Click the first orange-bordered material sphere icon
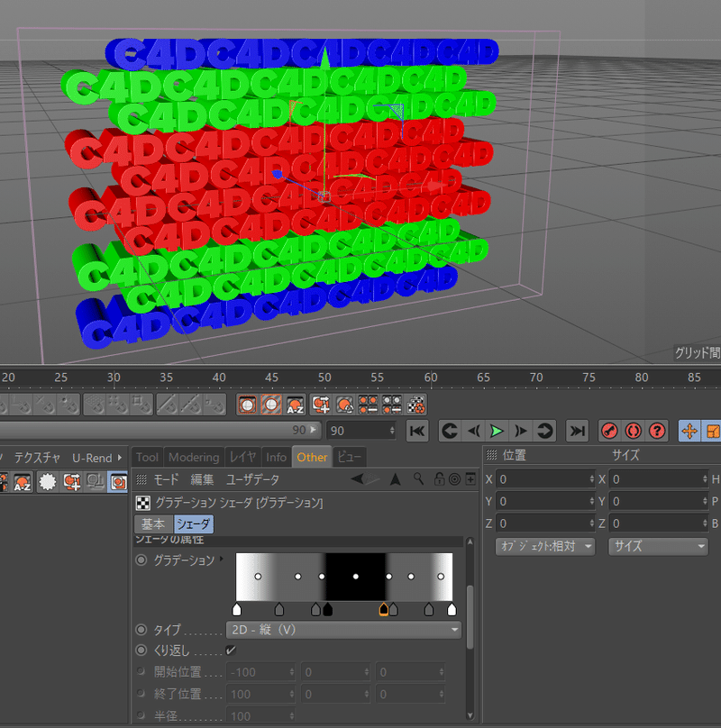 click(248, 405)
